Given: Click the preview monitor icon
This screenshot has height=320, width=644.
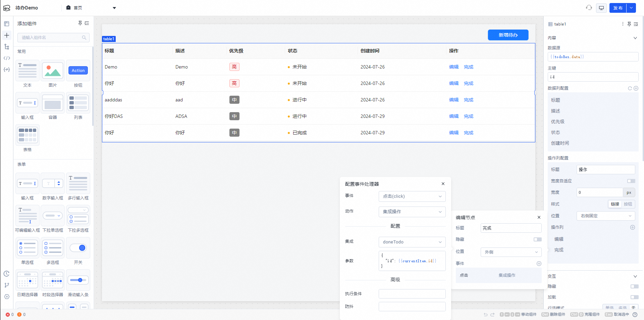Looking at the screenshot, I should [601, 8].
